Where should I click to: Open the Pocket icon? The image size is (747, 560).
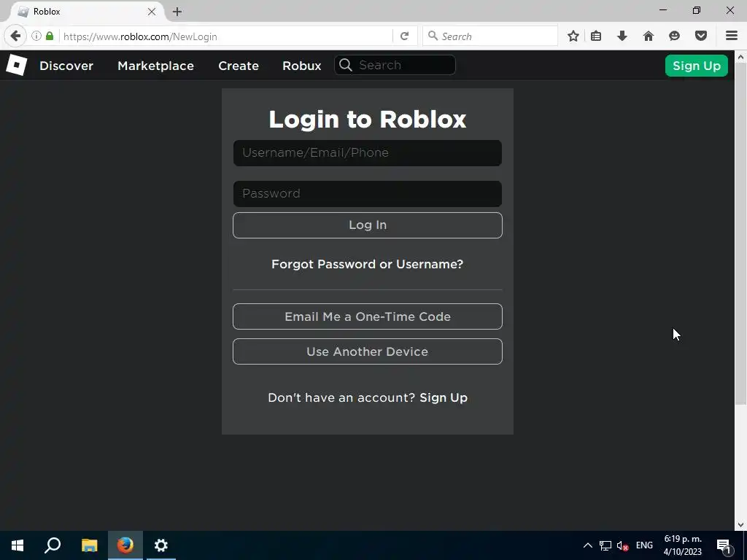click(701, 36)
